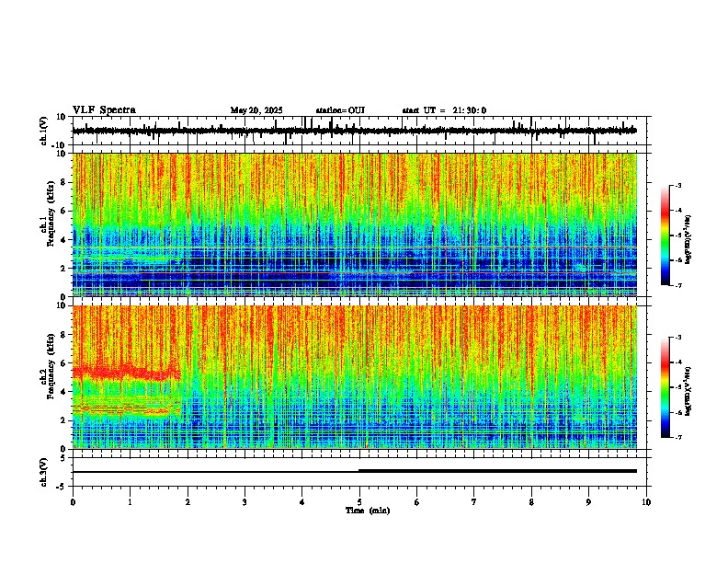Image resolution: width=728 pixels, height=563 pixels.
Task: Click the 'station=OUI' header text
Action: point(340,110)
